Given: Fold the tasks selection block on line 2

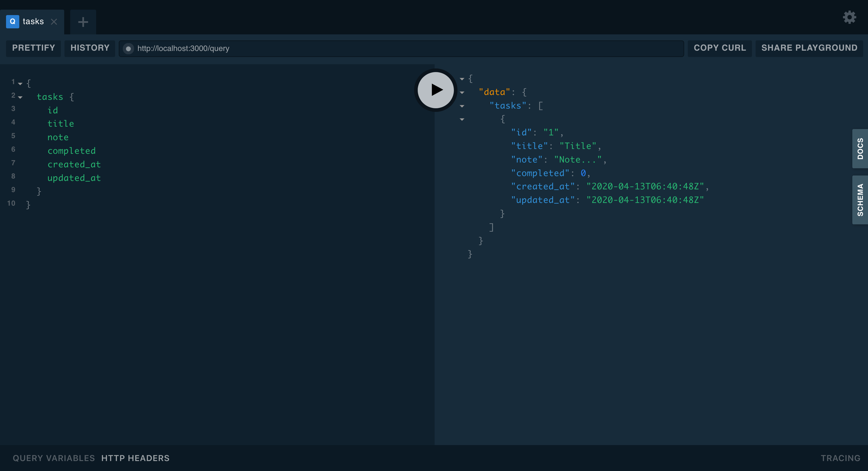Looking at the screenshot, I should point(20,97).
